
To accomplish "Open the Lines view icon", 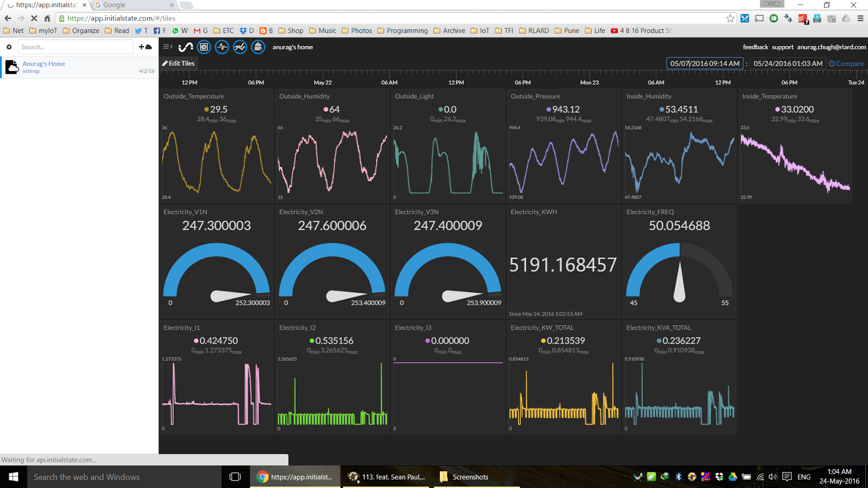I will 239,47.
